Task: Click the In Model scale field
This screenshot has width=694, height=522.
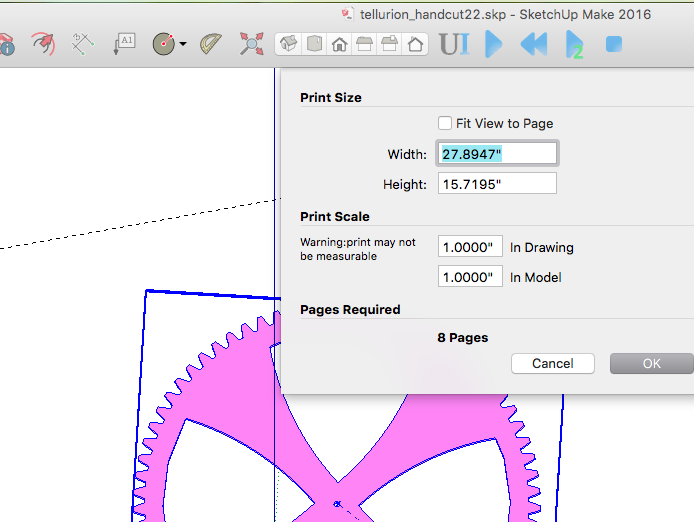Action: (x=470, y=277)
